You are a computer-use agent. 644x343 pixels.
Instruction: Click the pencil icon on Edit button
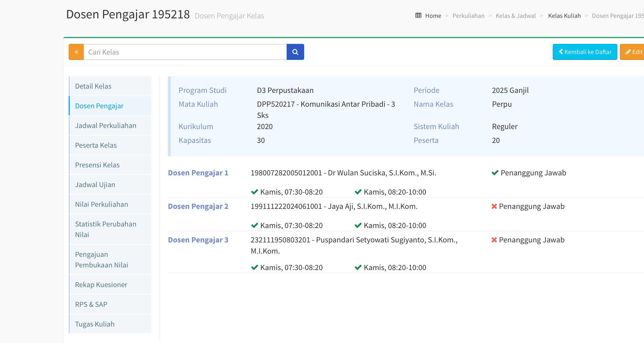(x=628, y=52)
